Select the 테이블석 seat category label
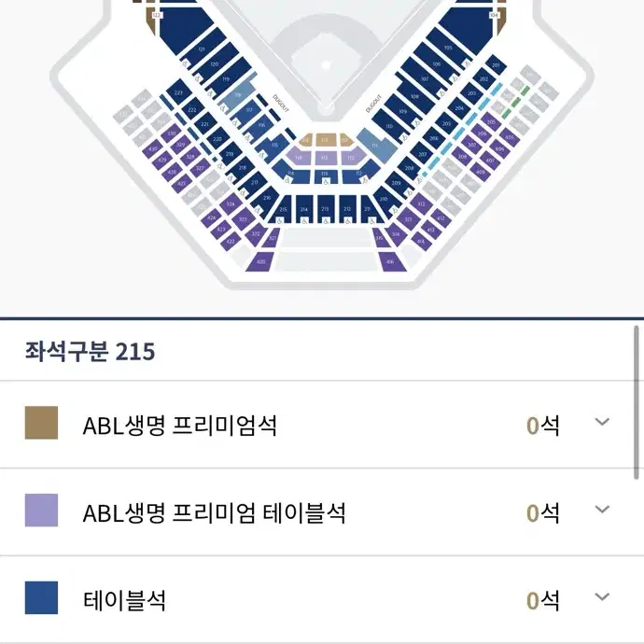The image size is (644, 644). tap(124, 600)
